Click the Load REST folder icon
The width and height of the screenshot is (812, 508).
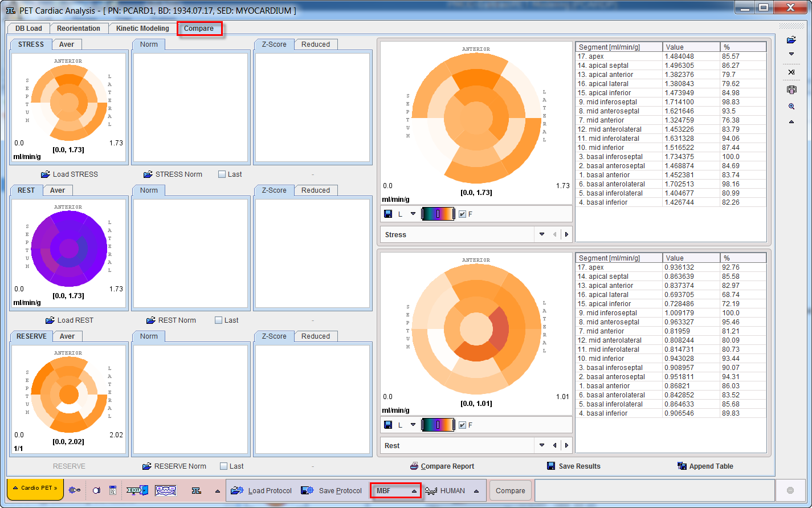coord(50,320)
